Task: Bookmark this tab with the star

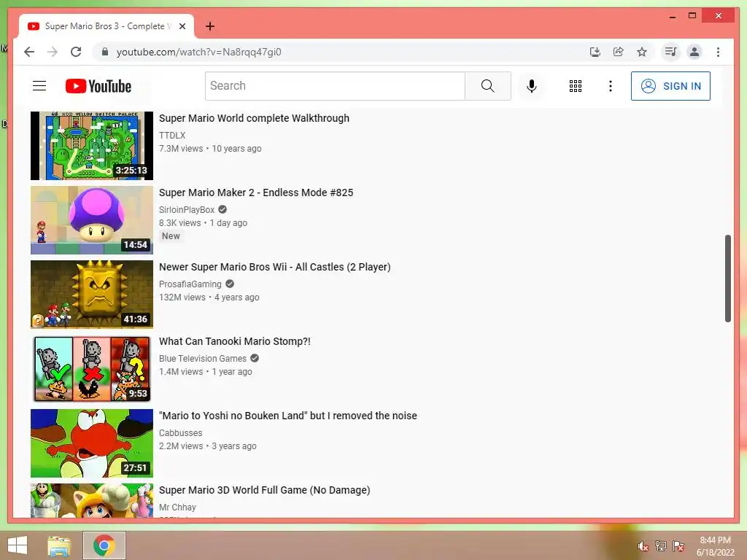Action: [x=642, y=52]
